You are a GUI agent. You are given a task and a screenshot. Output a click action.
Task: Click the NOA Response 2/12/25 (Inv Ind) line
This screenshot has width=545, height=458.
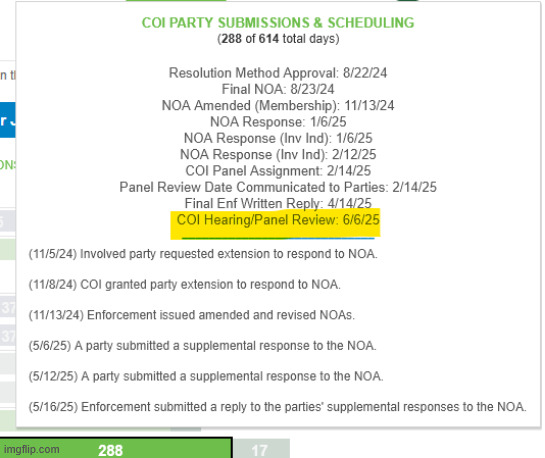point(278,155)
